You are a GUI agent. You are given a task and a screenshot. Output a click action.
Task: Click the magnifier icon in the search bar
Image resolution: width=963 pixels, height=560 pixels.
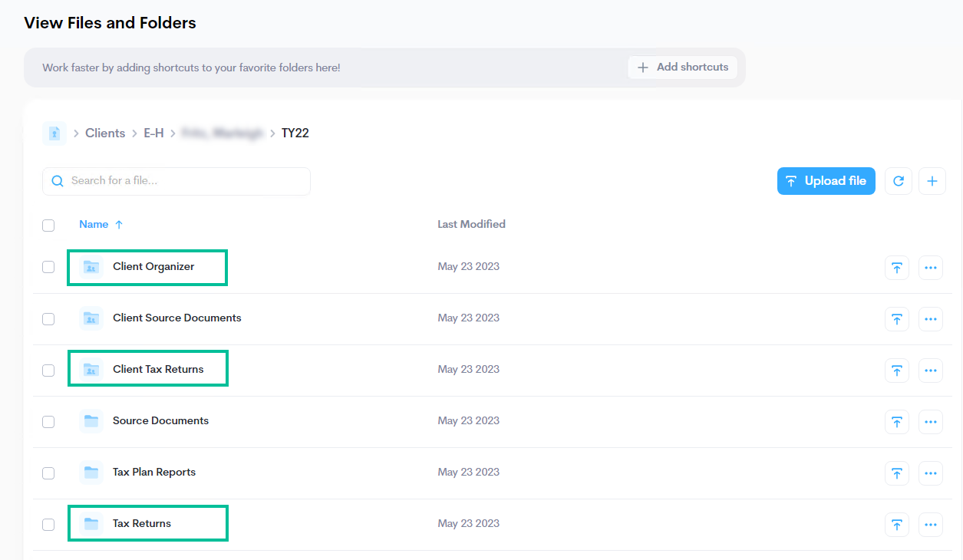point(57,180)
